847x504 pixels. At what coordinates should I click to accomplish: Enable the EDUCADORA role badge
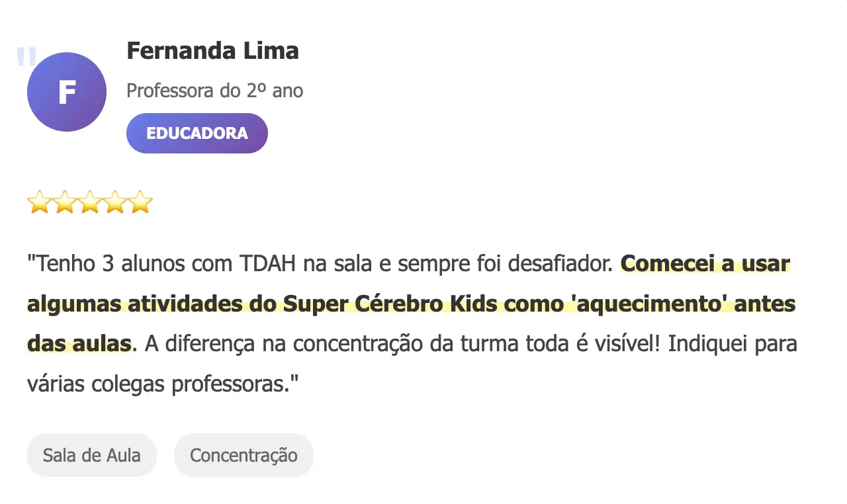coord(197,133)
